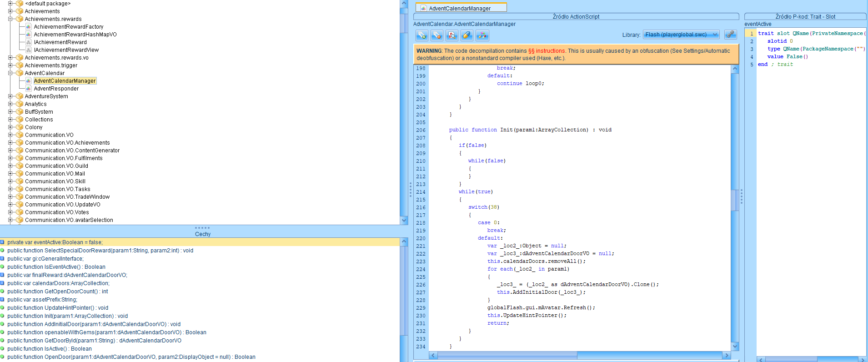Click the Colony package icon
The height and width of the screenshot is (362, 868).
[x=20, y=127]
